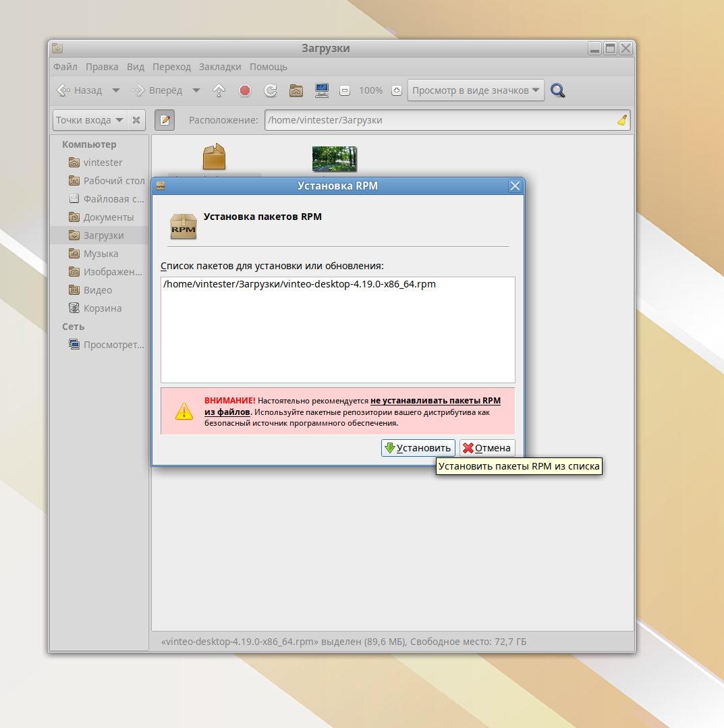Viewport: 724px width, 728px height.
Task: Go to Home folder via toolbar icon
Action: (296, 90)
